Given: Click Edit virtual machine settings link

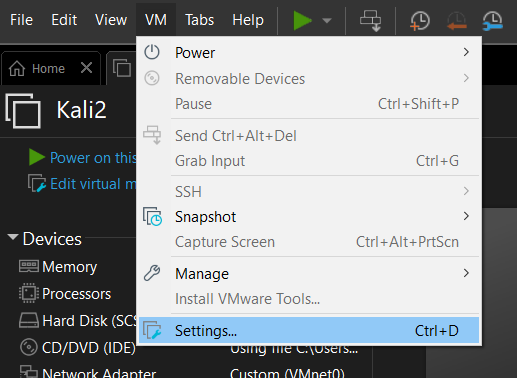Looking at the screenshot, I should pos(93,184).
